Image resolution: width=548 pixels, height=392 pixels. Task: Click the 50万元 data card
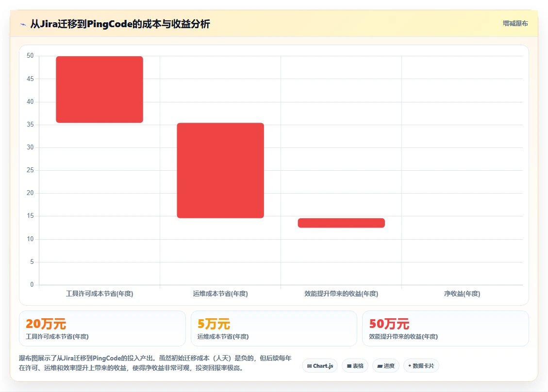pyautogui.click(x=446, y=328)
